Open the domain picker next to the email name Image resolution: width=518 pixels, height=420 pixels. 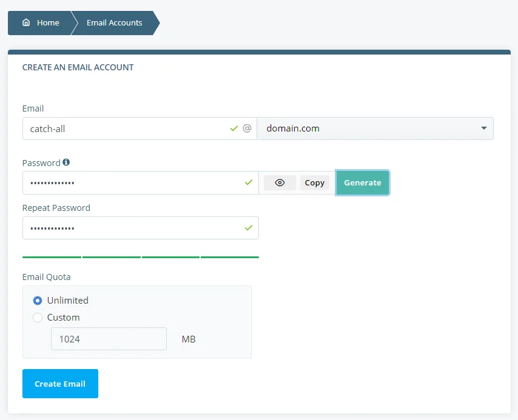(375, 128)
